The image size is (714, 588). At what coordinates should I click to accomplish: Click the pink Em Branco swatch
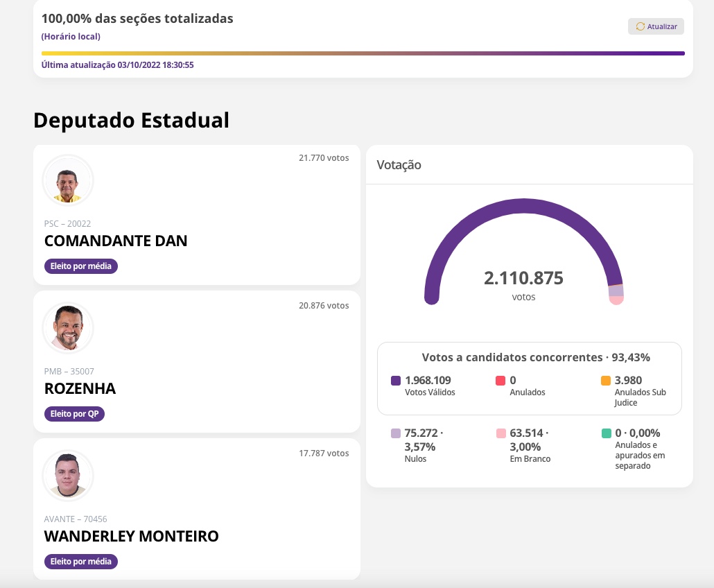[x=500, y=433]
